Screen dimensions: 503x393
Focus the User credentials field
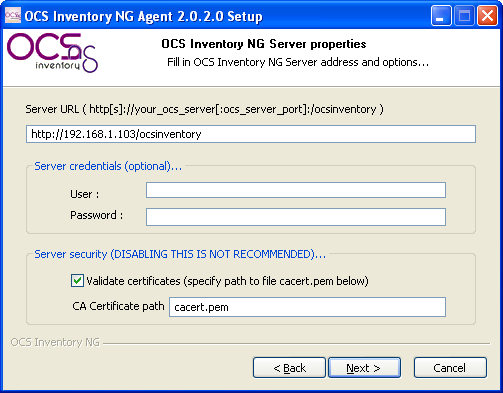coord(296,190)
